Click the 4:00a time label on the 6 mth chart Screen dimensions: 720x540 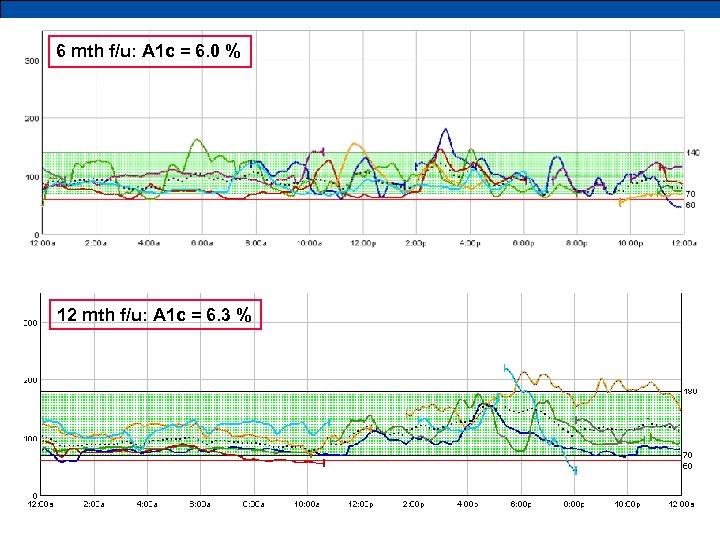(x=149, y=243)
